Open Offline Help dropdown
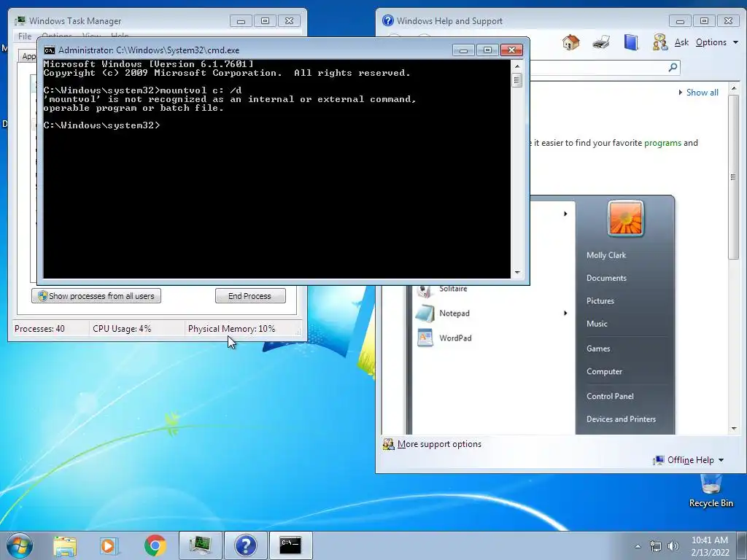Image resolution: width=747 pixels, height=560 pixels. [689, 460]
